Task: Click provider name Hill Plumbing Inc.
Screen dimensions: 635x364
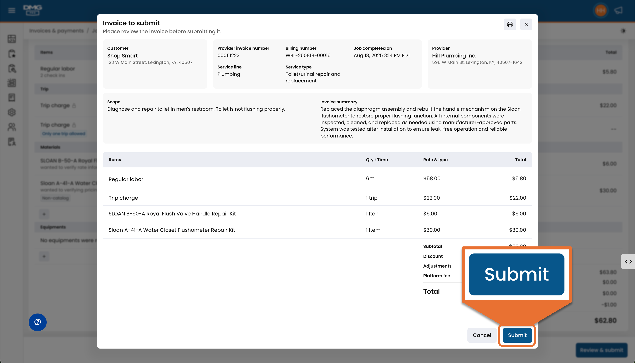Action: pos(454,56)
